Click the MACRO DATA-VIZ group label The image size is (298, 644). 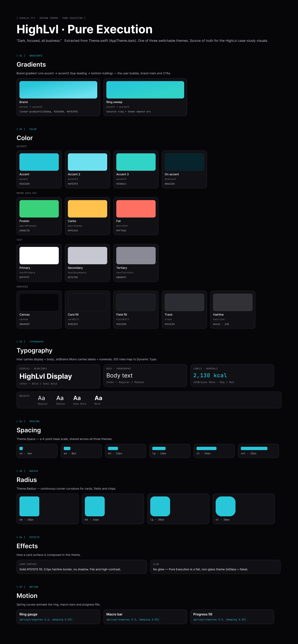26,193
